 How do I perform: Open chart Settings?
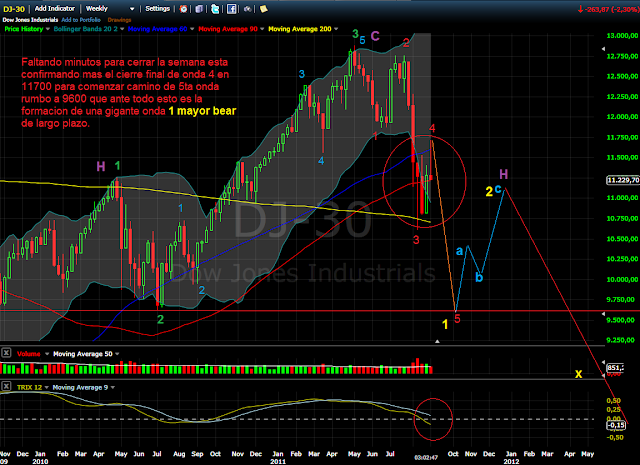[157, 9]
